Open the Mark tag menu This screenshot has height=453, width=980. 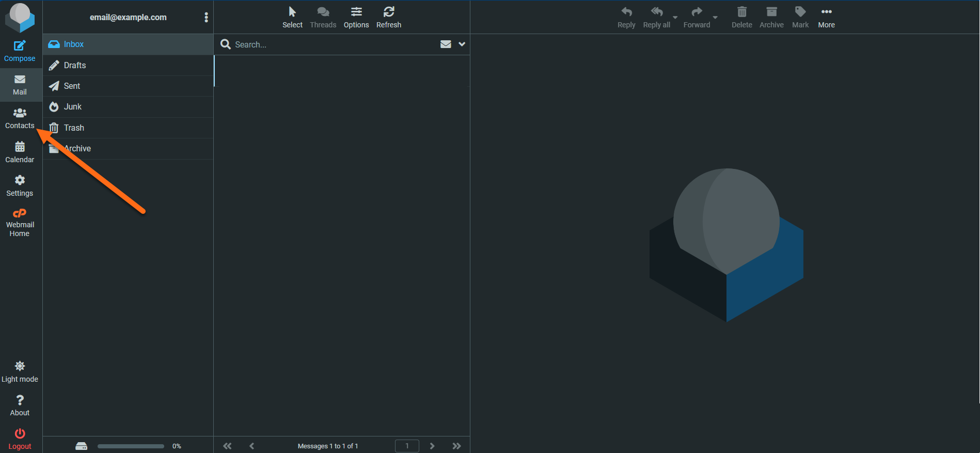coord(800,18)
